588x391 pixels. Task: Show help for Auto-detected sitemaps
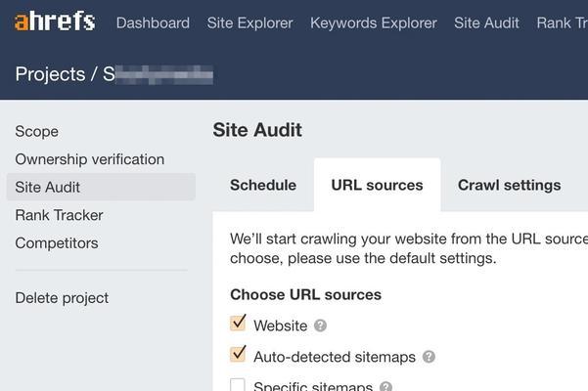(x=429, y=357)
